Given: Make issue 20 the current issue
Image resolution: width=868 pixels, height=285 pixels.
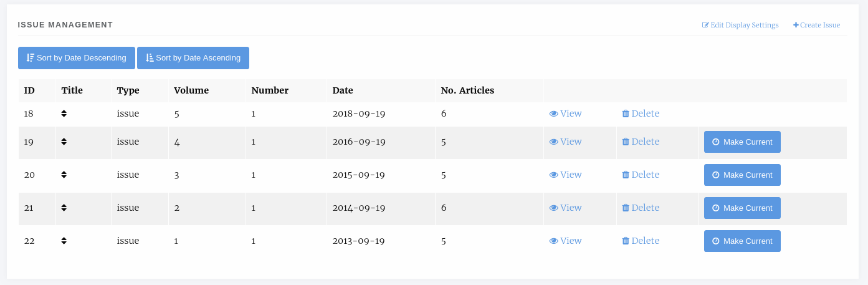Looking at the screenshot, I should pos(742,175).
